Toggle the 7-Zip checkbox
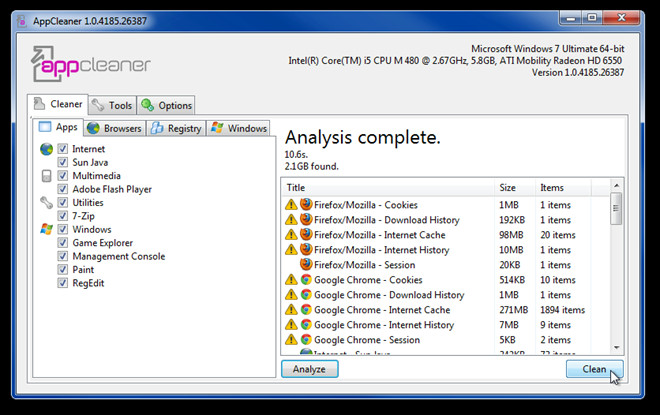This screenshot has height=415, width=660. (62, 216)
